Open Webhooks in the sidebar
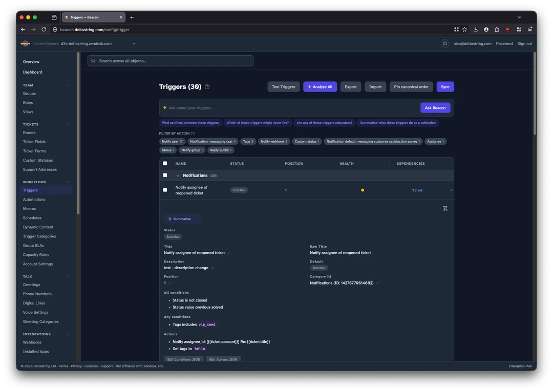553x392 pixels. [32, 342]
